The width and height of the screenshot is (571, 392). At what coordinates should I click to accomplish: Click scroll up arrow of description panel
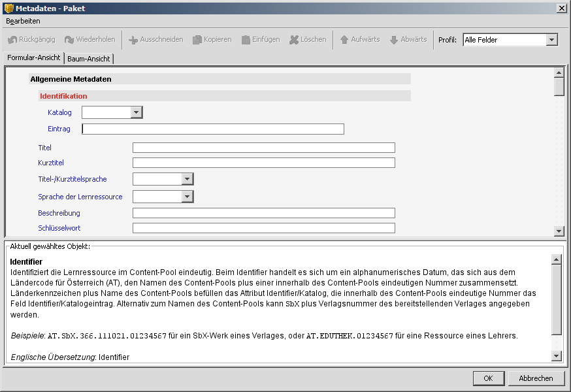[557, 259]
